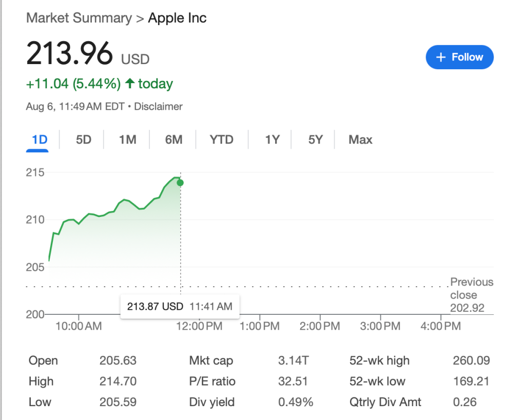This screenshot has height=420, width=525.
Task: Open the 6M chart view
Action: [173, 139]
